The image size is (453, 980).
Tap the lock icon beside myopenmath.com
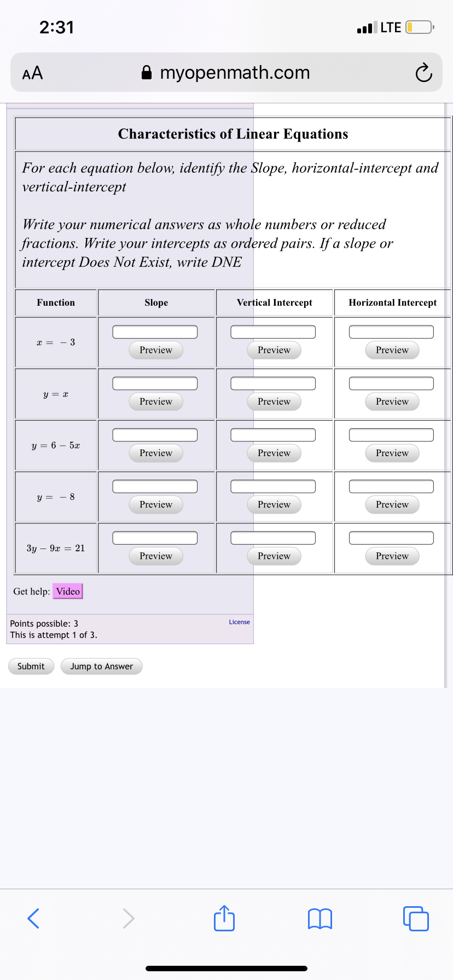coord(147,73)
